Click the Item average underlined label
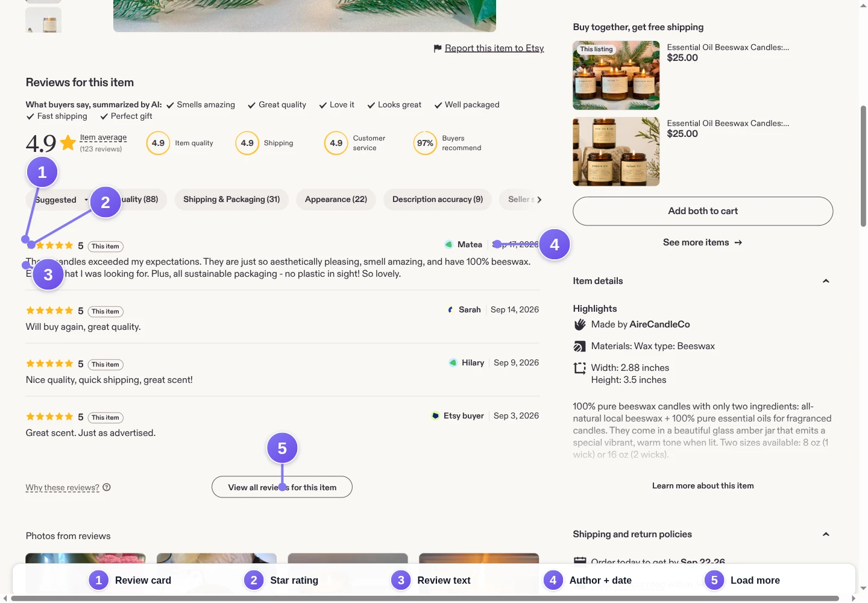The height and width of the screenshot is (603, 868). pos(103,137)
